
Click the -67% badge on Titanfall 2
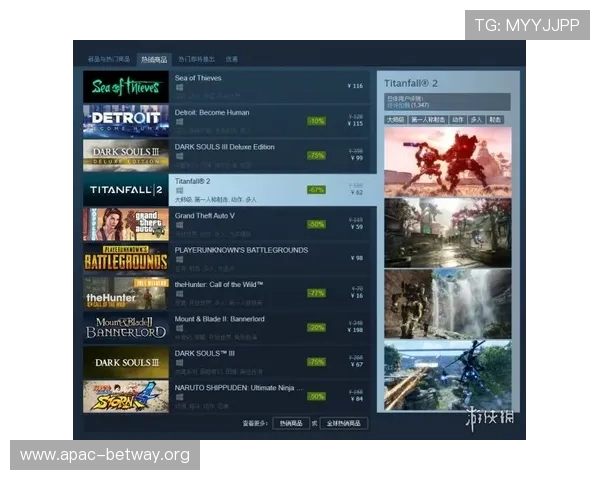[x=316, y=190]
